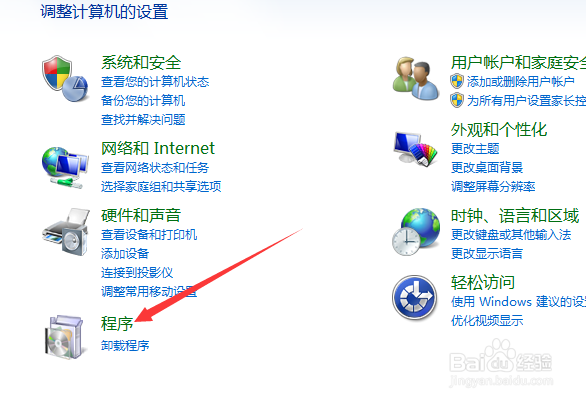The height and width of the screenshot is (401, 586).
Task: Click the Ease of Access blue circle icon
Action: point(415,297)
